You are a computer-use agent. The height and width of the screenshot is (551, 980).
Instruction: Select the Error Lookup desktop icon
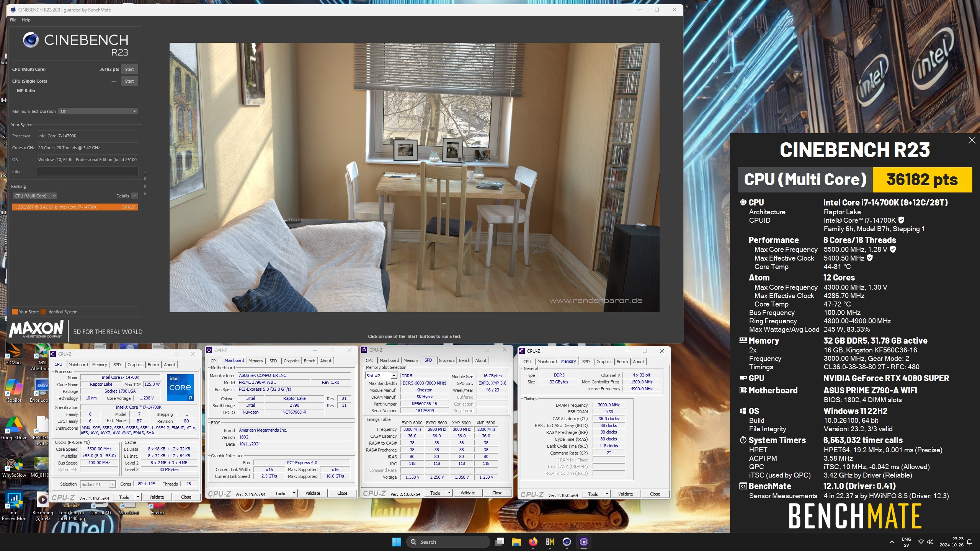pos(40,390)
